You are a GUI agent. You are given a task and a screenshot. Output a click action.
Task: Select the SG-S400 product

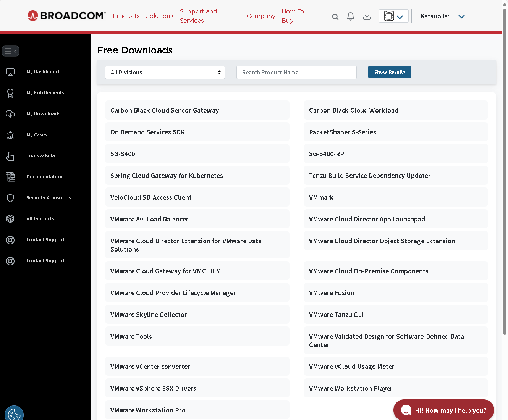point(197,154)
